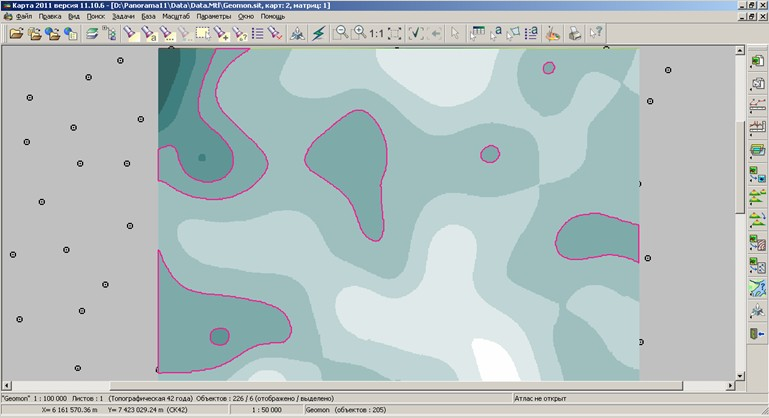Click the vertical scrollbar down arrow
769x418 pixels.
point(740,377)
